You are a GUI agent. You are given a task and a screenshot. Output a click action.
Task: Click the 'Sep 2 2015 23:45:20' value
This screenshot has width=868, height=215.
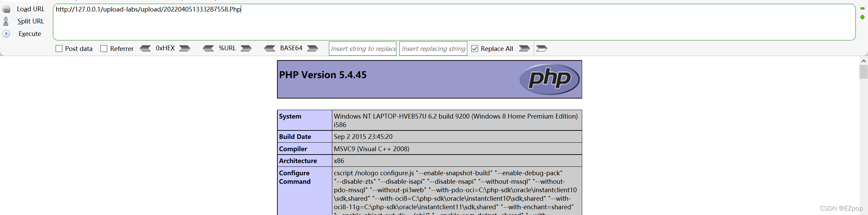tap(363, 137)
